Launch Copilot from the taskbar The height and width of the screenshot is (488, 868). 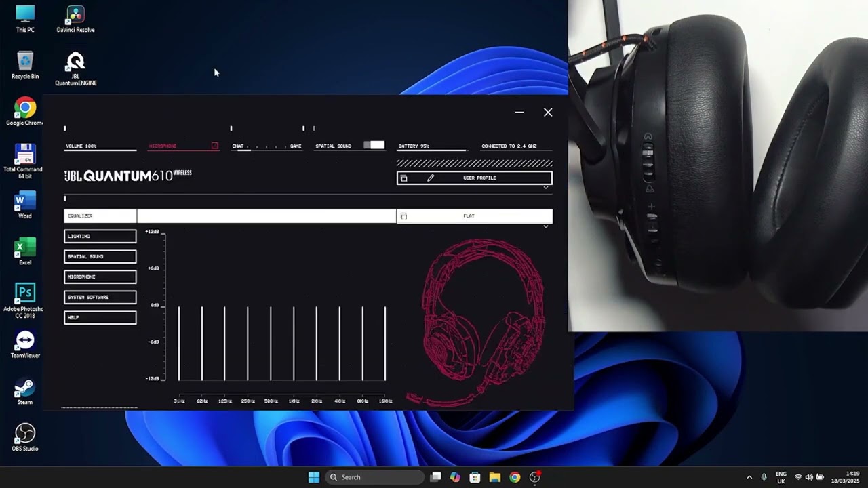pos(455,477)
